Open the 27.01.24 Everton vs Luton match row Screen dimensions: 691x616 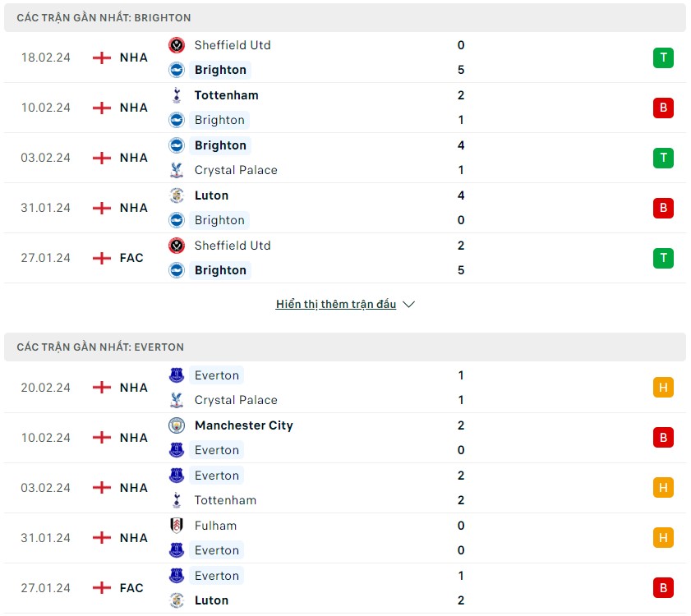345,588
